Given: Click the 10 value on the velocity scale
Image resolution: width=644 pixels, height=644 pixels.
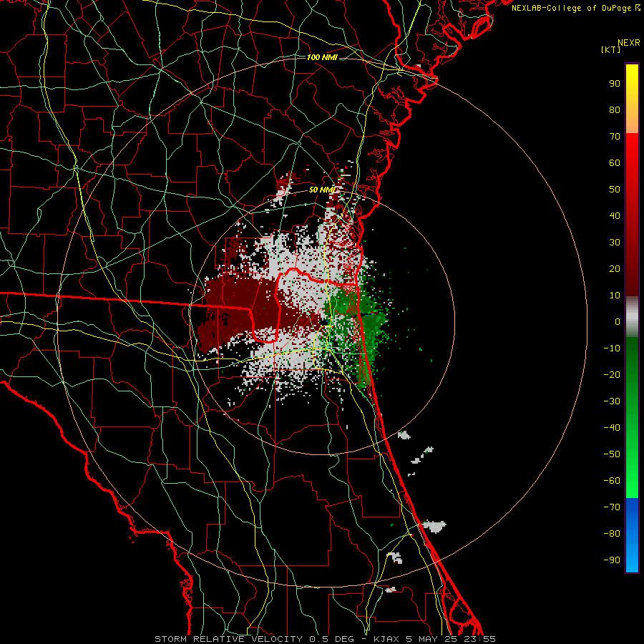Looking at the screenshot, I should click(615, 296).
